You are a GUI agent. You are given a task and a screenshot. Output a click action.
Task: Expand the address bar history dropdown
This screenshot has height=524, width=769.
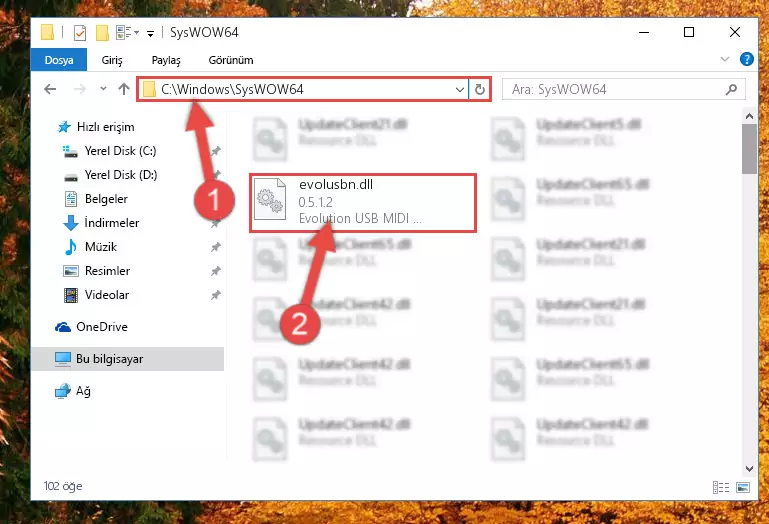point(460,90)
